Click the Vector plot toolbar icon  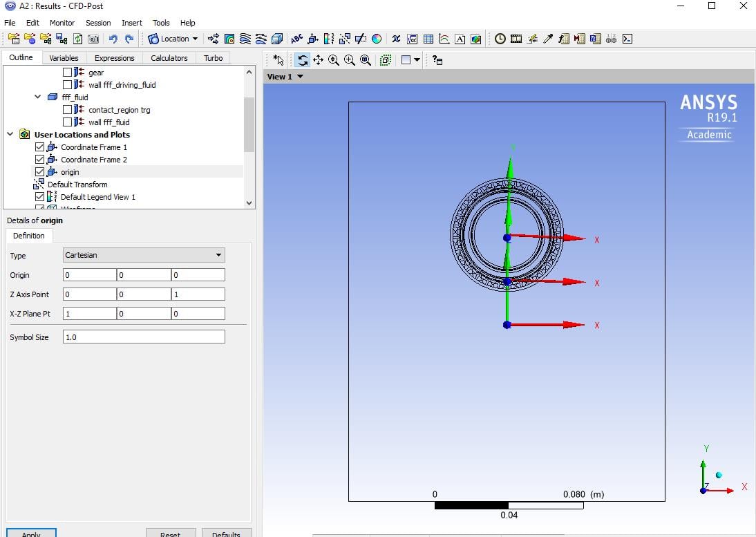(214, 39)
